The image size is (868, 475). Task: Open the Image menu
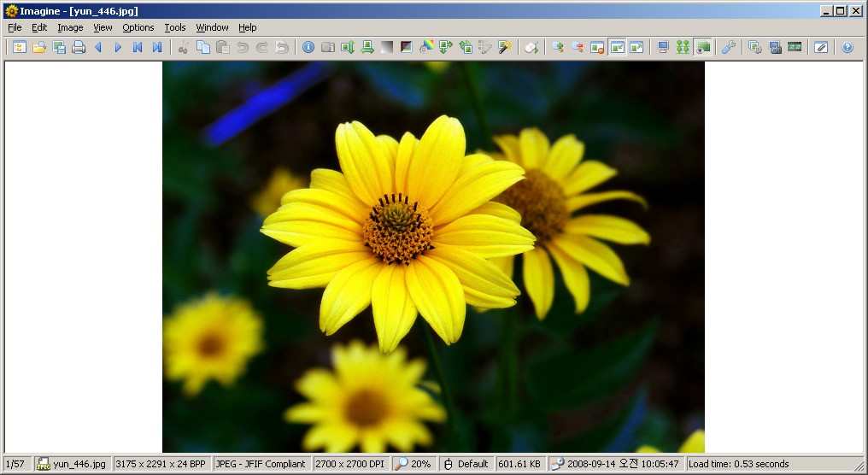tap(70, 27)
